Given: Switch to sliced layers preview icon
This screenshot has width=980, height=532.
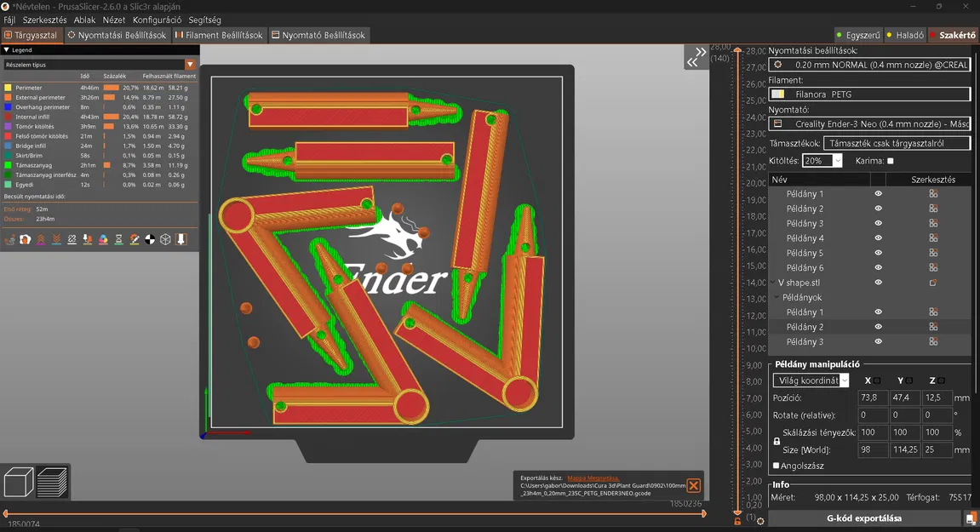Looking at the screenshot, I should (x=53, y=482).
